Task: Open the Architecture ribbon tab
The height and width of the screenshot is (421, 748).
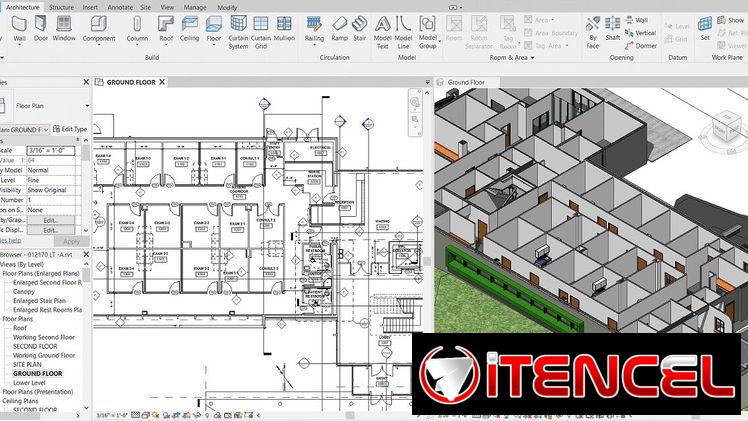Action: [x=22, y=7]
